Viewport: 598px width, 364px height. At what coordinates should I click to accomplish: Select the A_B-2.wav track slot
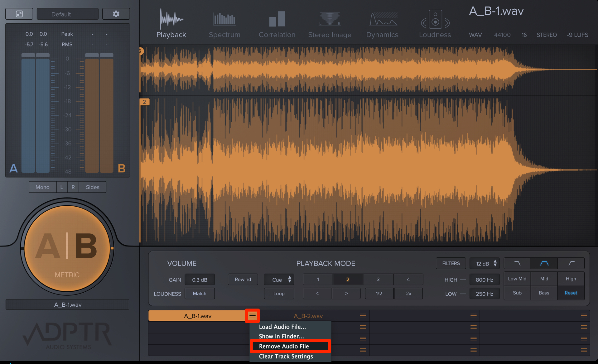pyautogui.click(x=308, y=316)
